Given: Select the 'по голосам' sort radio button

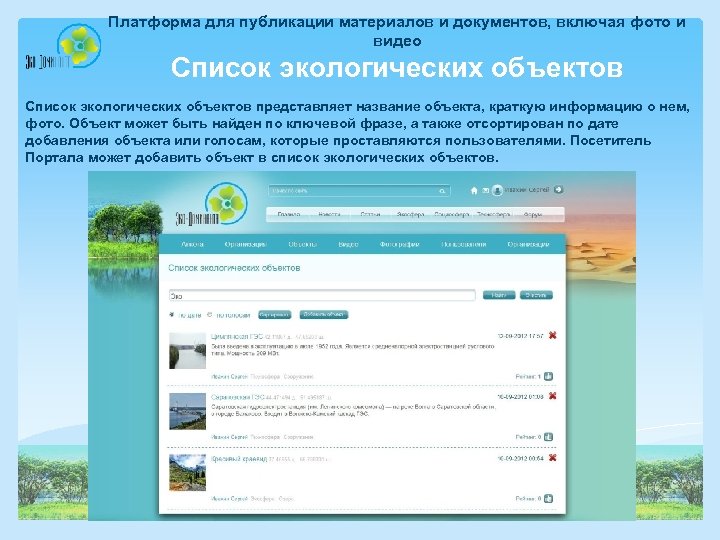Looking at the screenshot, I should (210, 315).
